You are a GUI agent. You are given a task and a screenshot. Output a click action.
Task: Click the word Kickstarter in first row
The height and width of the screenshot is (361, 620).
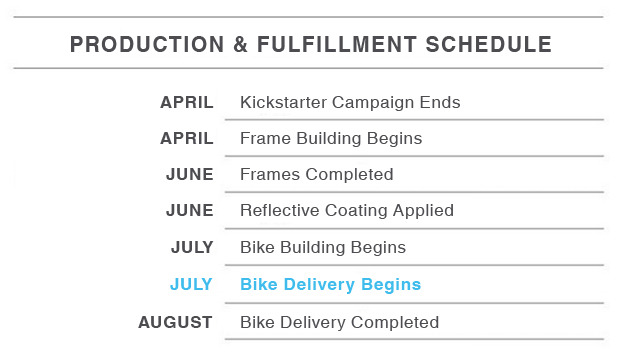[284, 102]
